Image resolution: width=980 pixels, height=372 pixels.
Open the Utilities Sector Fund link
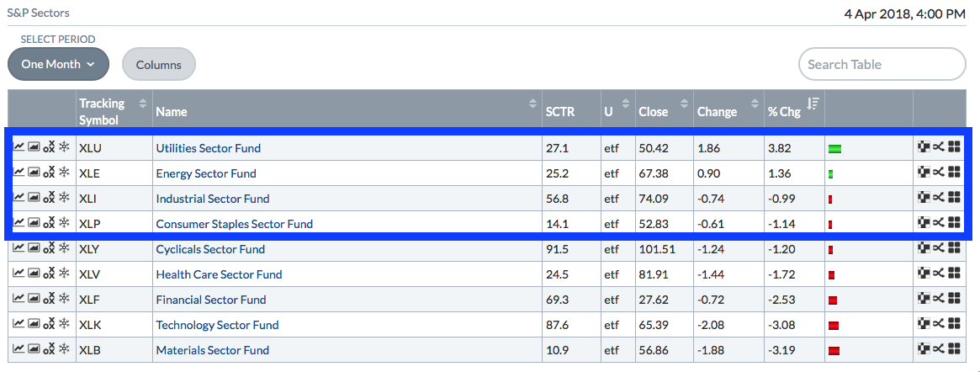tap(208, 148)
